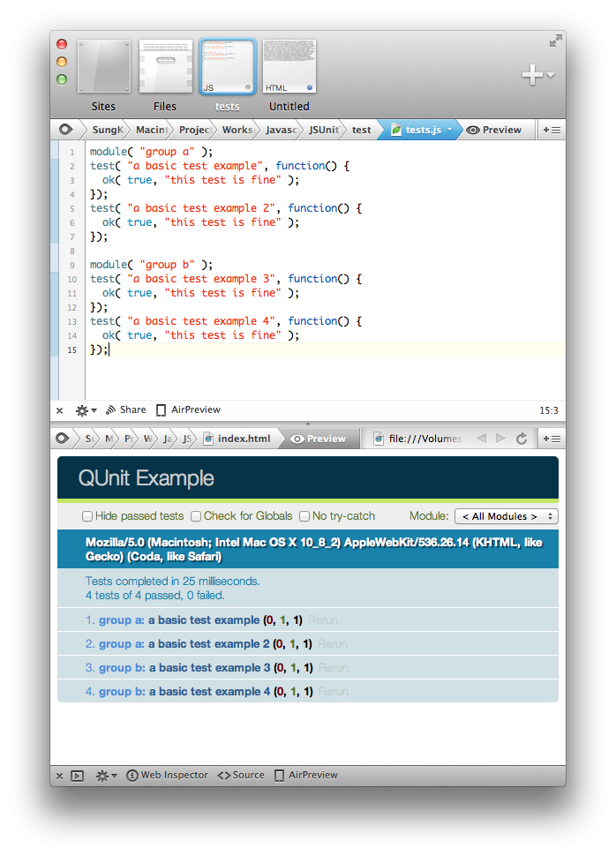Screen dimensions: 616x856
Task: Open the Sites thumbnail tab
Action: tap(104, 66)
